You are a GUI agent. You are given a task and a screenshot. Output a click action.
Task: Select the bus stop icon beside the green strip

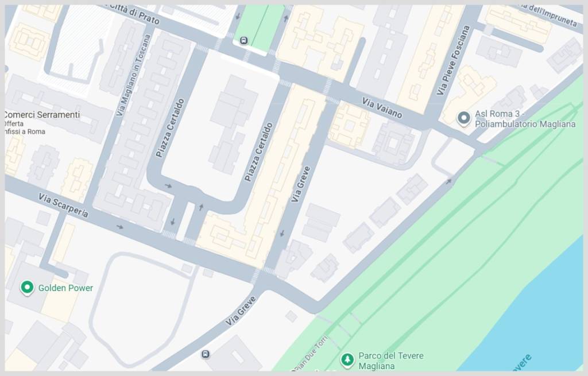pyautogui.click(x=244, y=40)
